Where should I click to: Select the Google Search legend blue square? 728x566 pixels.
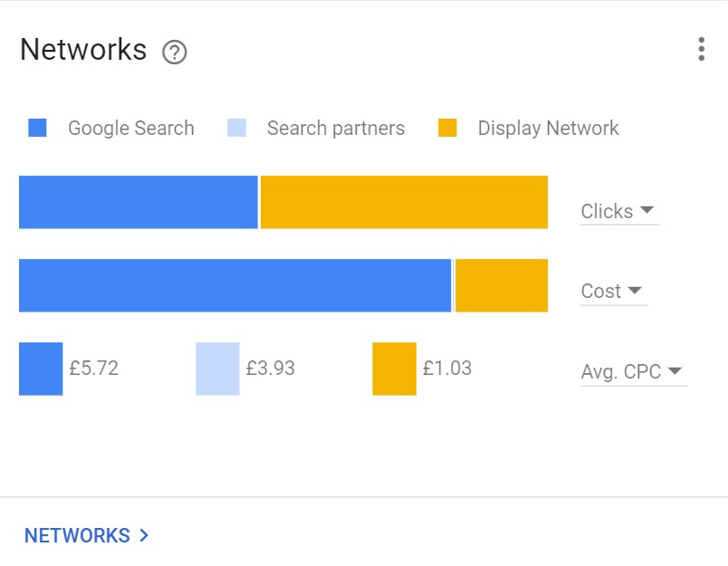point(37,128)
